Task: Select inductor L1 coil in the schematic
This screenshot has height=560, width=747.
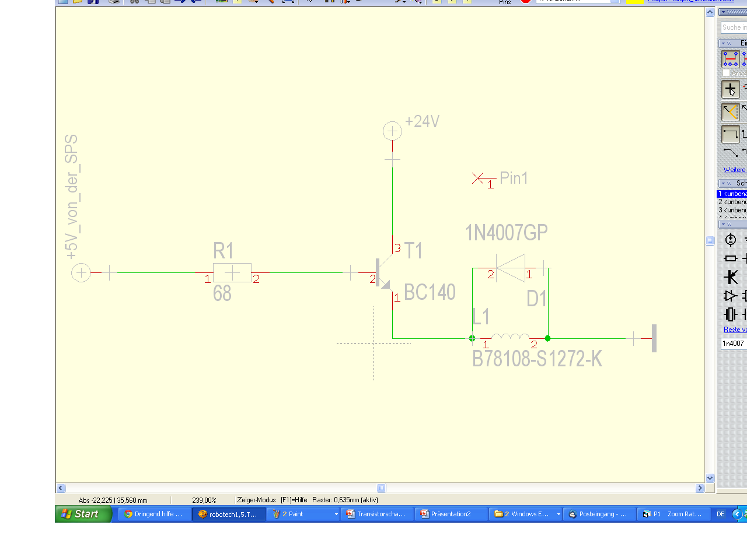Action: coord(511,337)
